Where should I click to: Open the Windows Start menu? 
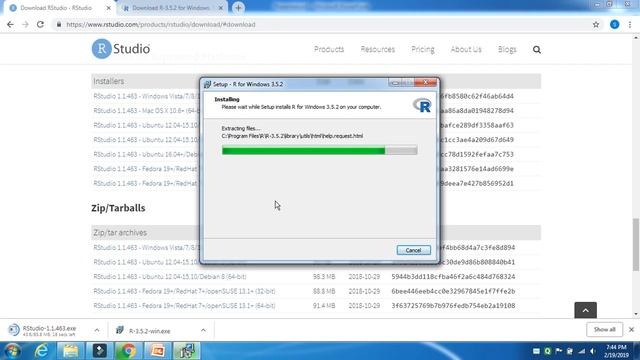(x=13, y=351)
